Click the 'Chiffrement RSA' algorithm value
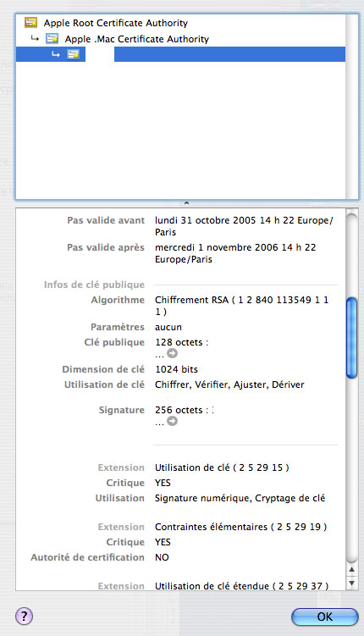364x636 pixels. coord(241,306)
